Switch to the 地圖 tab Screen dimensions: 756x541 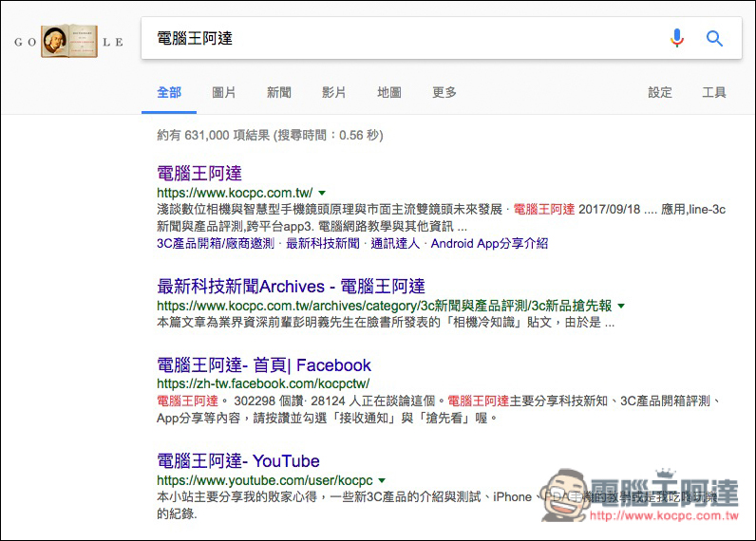(388, 92)
